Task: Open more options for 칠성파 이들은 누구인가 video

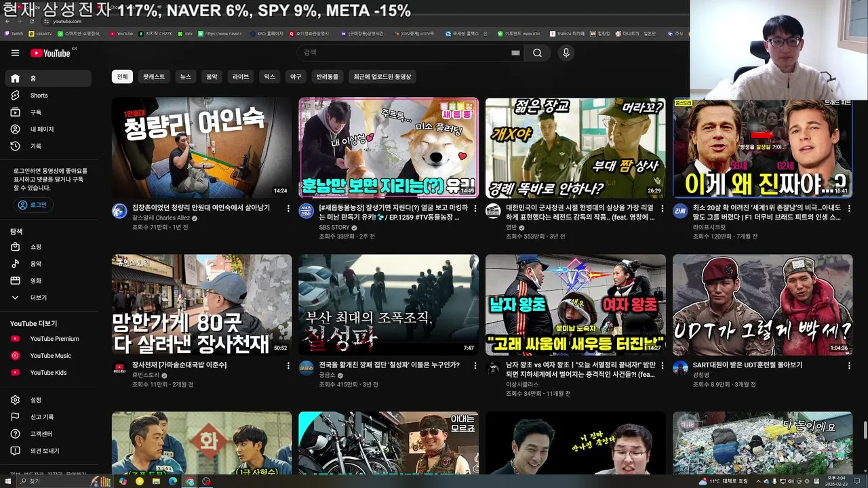Action: point(475,365)
